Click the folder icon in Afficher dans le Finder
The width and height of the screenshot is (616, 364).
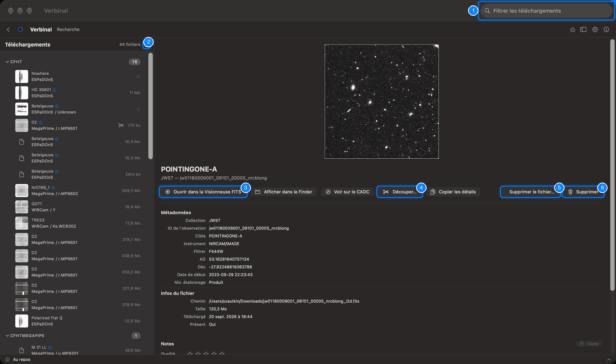(257, 192)
